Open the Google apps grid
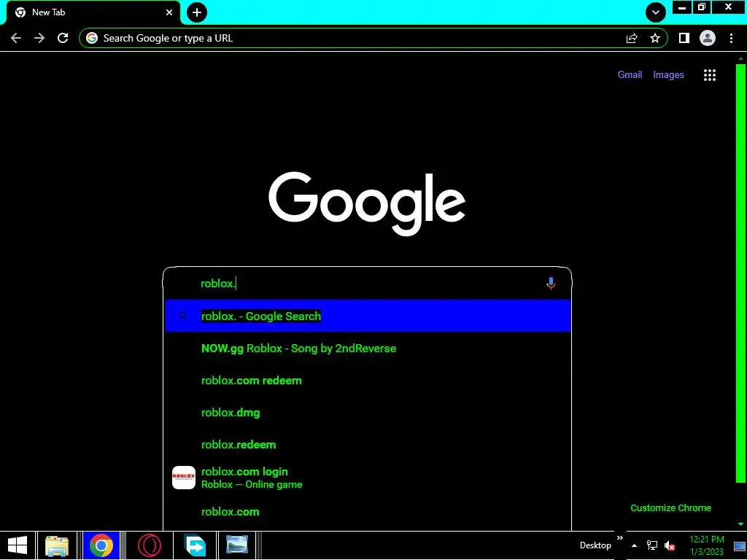 point(709,75)
